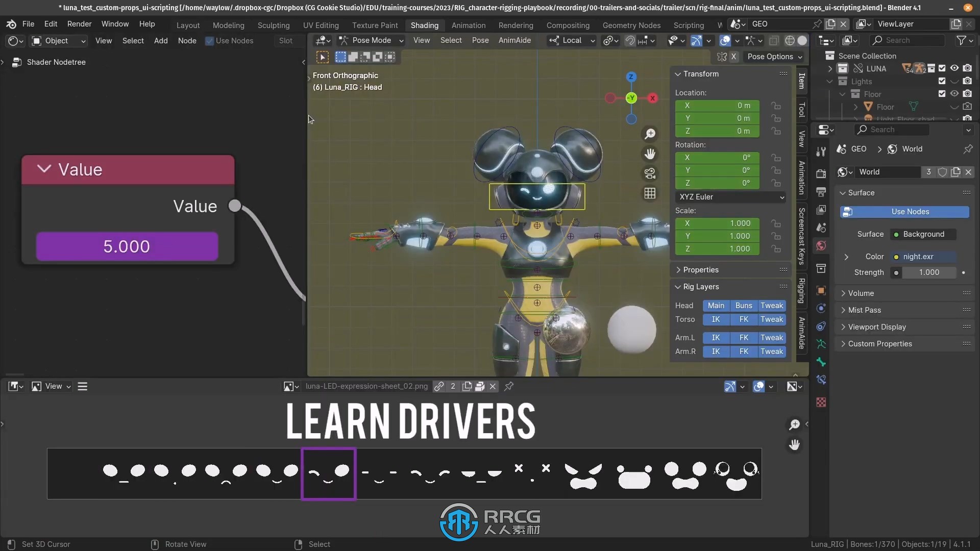Toggle X-ray display in viewport header
The image size is (980, 551).
774,40
